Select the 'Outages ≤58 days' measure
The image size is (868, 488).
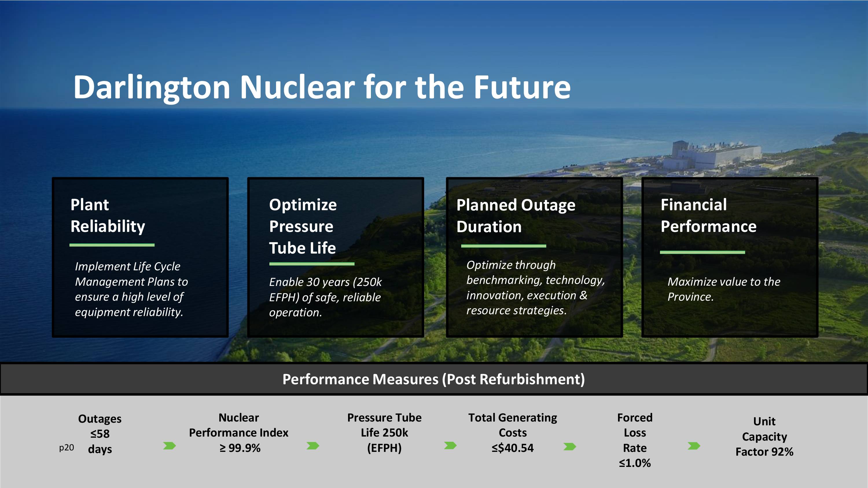pos(100,434)
